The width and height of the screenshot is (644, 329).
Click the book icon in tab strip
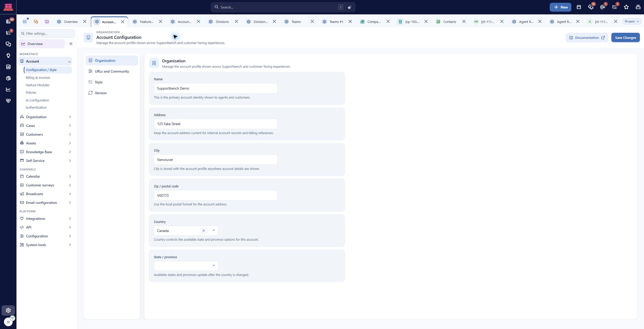tap(47, 22)
